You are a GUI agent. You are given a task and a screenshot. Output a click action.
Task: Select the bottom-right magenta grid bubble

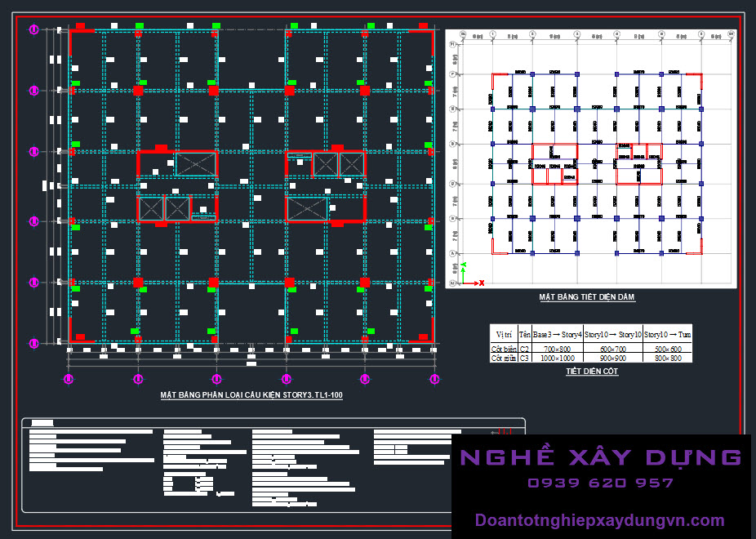pyautogui.click(x=434, y=379)
